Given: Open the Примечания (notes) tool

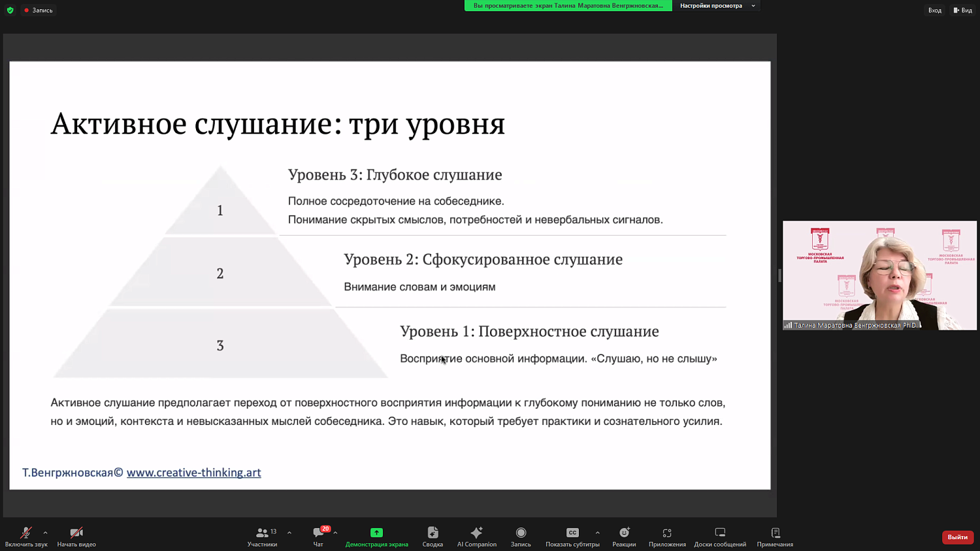Looking at the screenshot, I should (x=775, y=535).
